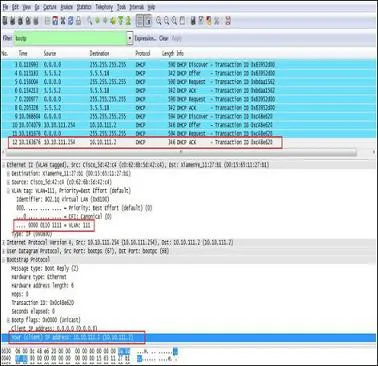Close this capture file icon

click(x=63, y=21)
